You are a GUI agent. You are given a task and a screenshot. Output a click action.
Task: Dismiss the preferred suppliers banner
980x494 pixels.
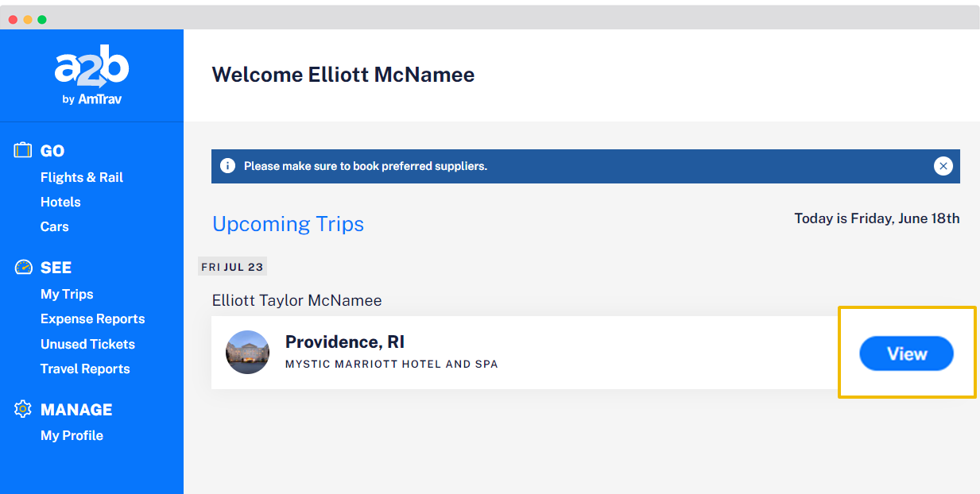click(943, 166)
